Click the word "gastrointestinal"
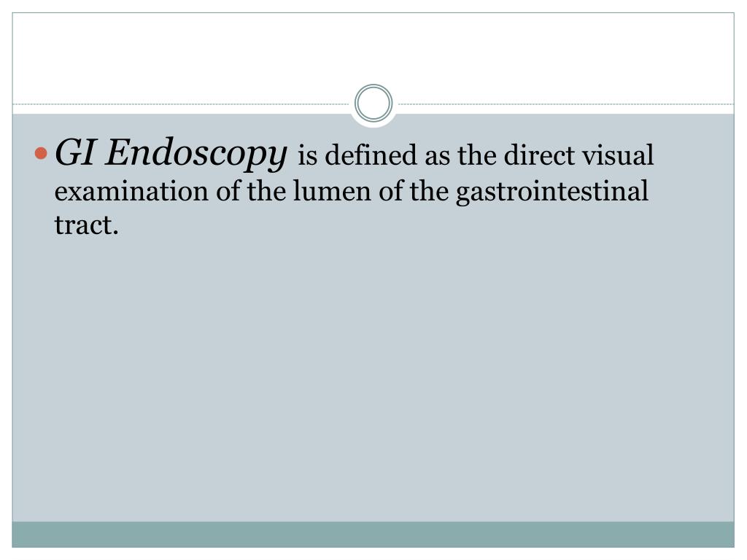 click(552, 192)
